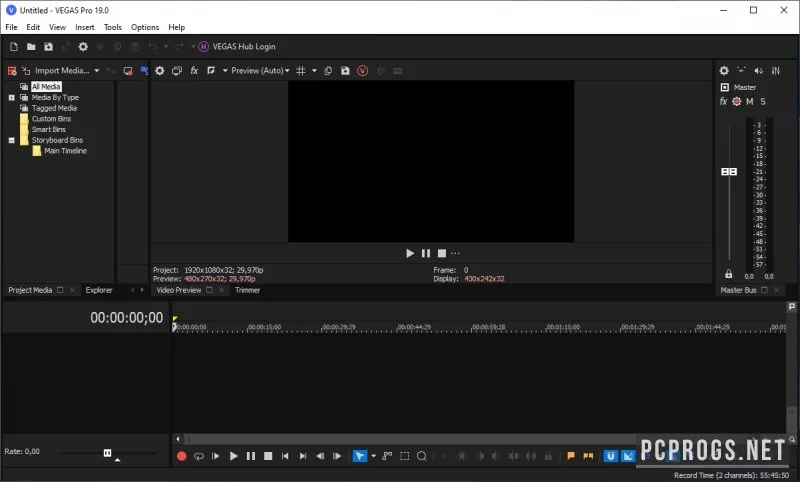Collapse the Storyboard Bins node
Image resolution: width=800 pixels, height=482 pixels.
[12, 140]
